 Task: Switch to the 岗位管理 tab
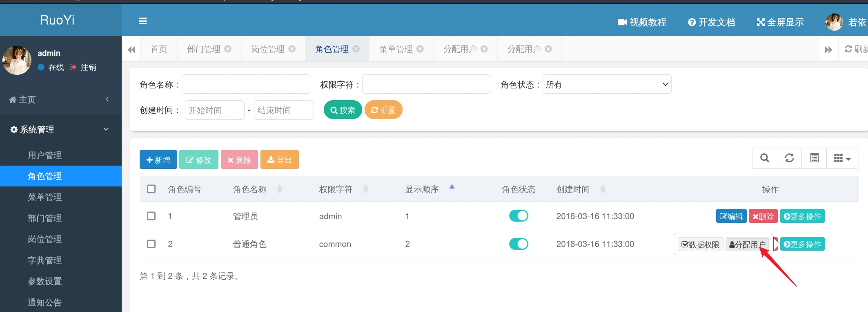point(268,49)
